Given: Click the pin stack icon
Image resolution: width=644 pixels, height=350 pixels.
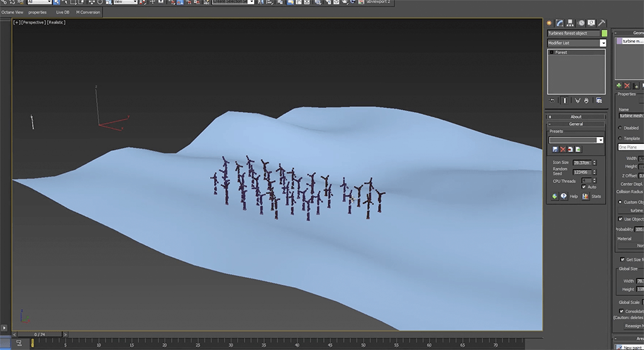Looking at the screenshot, I should coord(552,100).
